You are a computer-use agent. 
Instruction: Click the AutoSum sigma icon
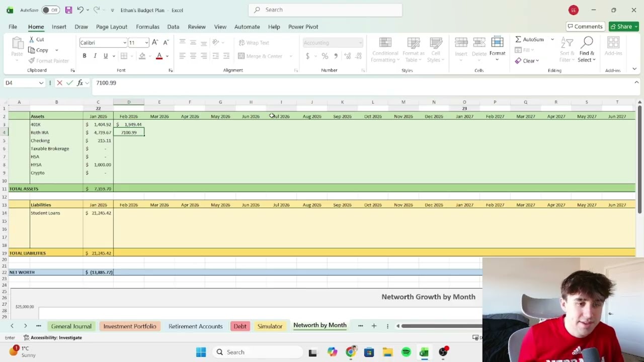pos(518,40)
